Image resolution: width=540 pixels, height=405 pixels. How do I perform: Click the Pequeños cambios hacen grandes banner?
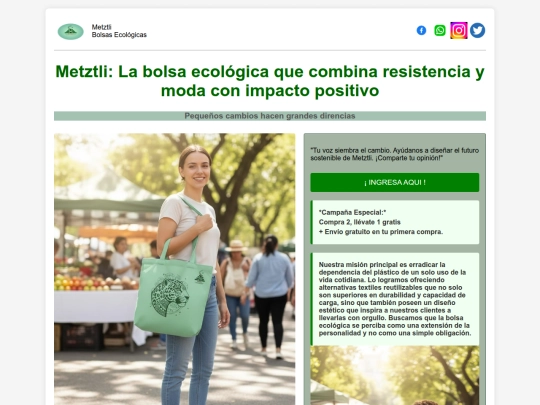[270, 116]
